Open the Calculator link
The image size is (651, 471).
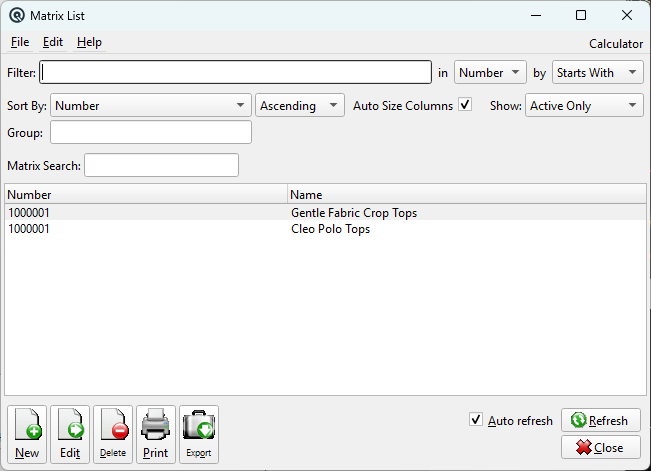pos(616,44)
